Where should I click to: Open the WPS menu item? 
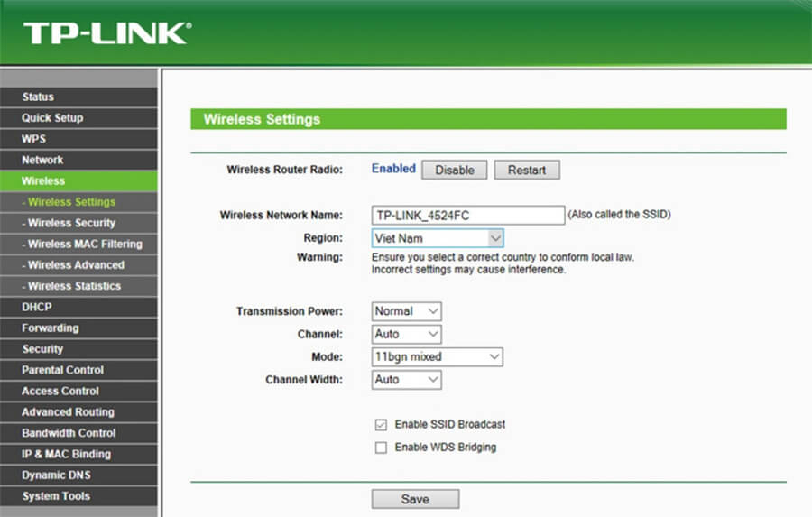coord(33,139)
